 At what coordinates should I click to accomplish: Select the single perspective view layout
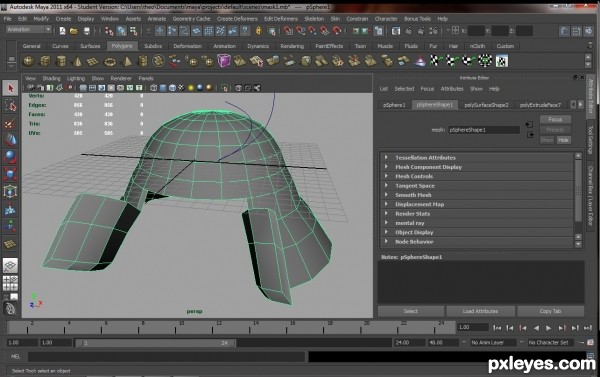pyautogui.click(x=10, y=265)
